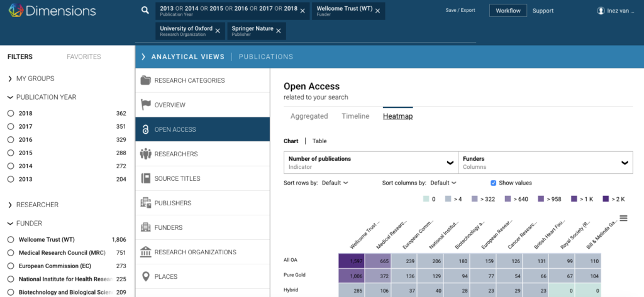Click the Open Access padlock icon
The width and height of the screenshot is (644, 297).
145,129
